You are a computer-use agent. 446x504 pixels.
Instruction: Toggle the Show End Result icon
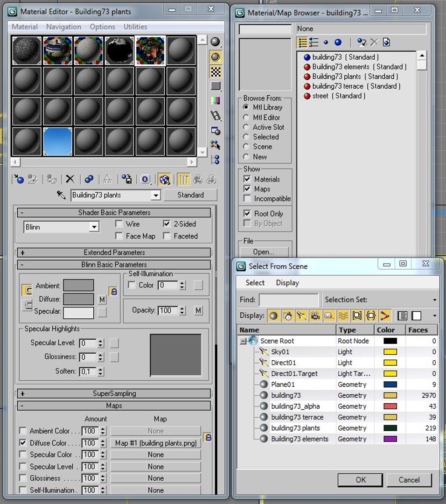point(183,179)
